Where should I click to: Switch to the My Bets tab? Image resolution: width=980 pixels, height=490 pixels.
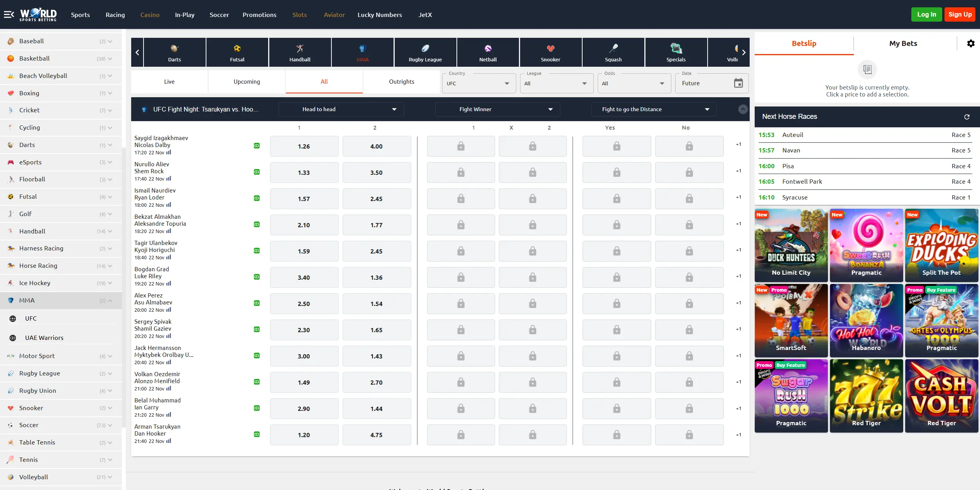[903, 43]
